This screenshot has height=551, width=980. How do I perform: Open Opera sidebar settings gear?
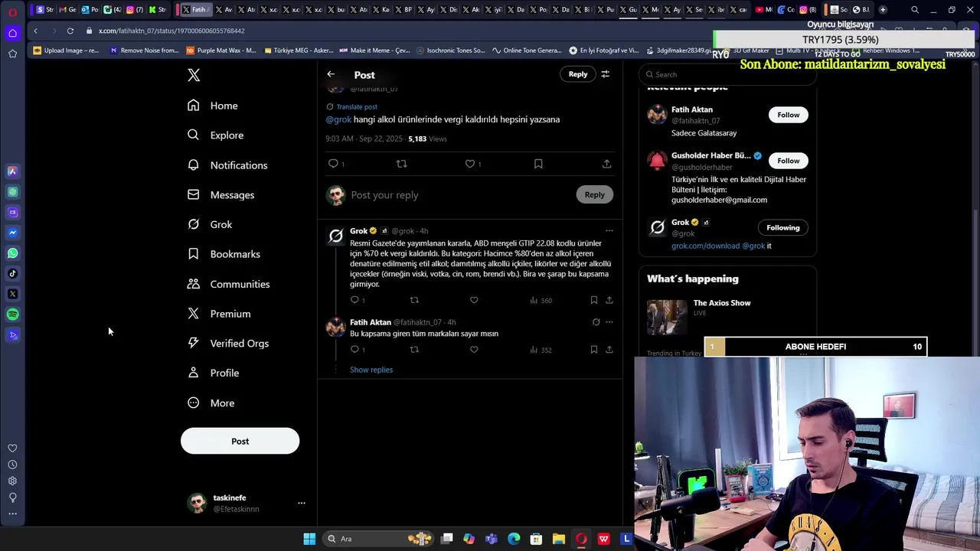pyautogui.click(x=12, y=481)
